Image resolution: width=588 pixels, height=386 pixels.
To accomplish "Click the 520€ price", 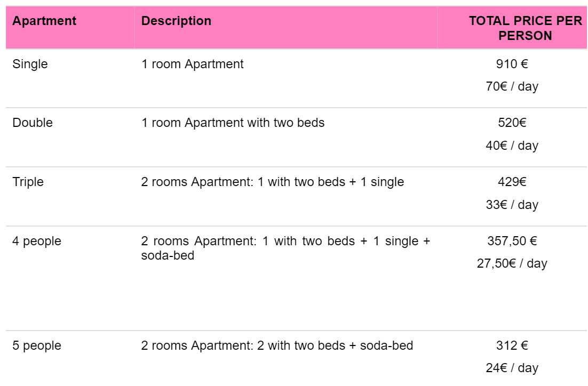I will click(512, 123).
